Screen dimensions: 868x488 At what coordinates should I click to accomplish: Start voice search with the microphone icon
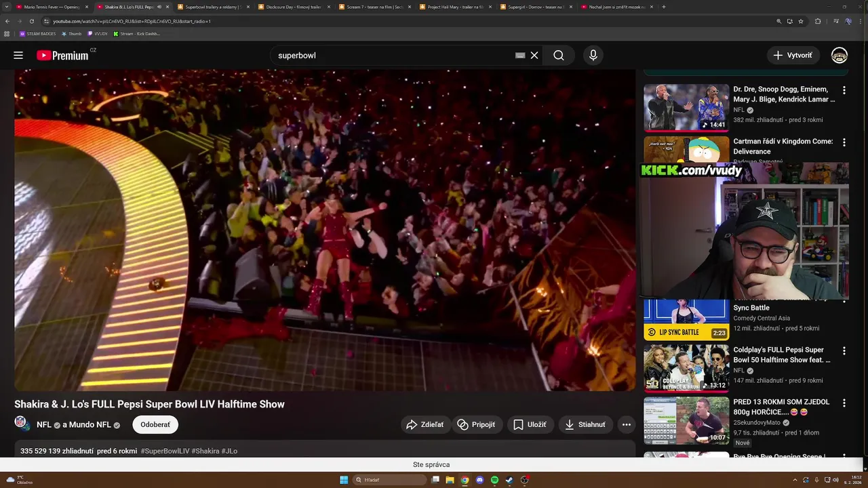coord(593,56)
